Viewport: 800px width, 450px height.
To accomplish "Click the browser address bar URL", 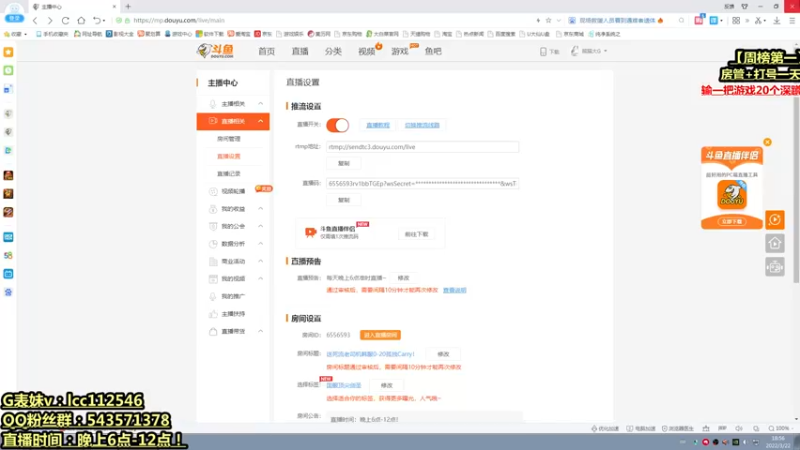I will (179, 20).
